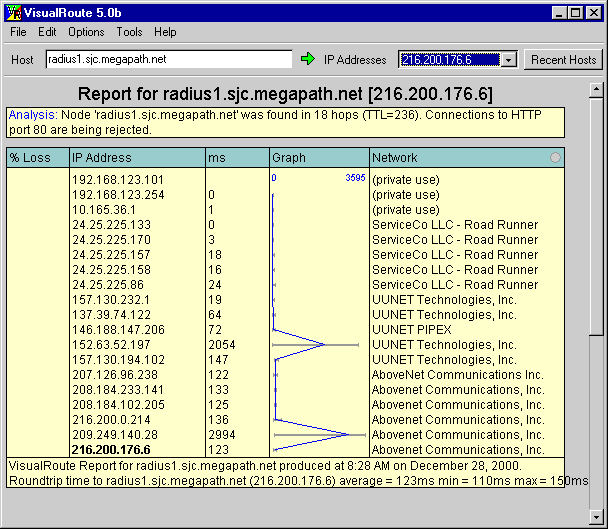The width and height of the screenshot is (608, 529).
Task: Expand the IP Addresses dropdown arrow
Action: click(508, 60)
